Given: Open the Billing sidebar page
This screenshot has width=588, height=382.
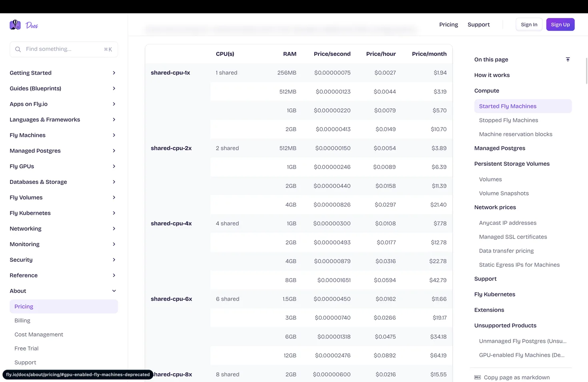Looking at the screenshot, I should tap(22, 320).
